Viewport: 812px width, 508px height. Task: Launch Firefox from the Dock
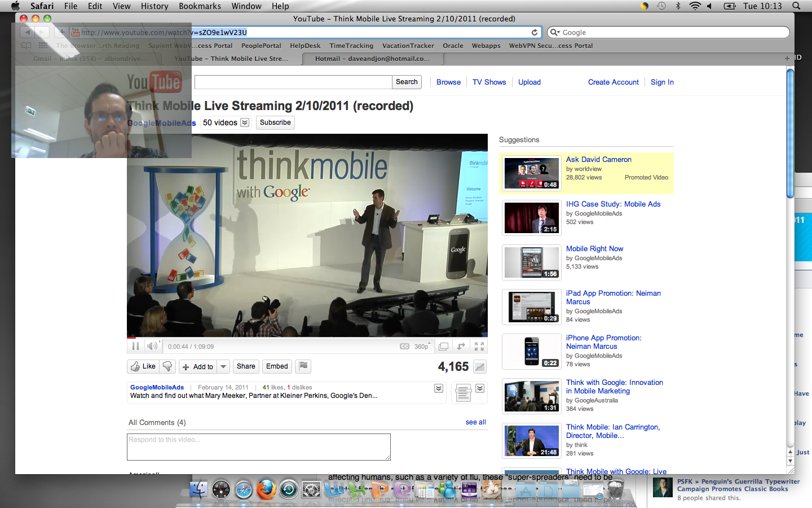point(266,489)
